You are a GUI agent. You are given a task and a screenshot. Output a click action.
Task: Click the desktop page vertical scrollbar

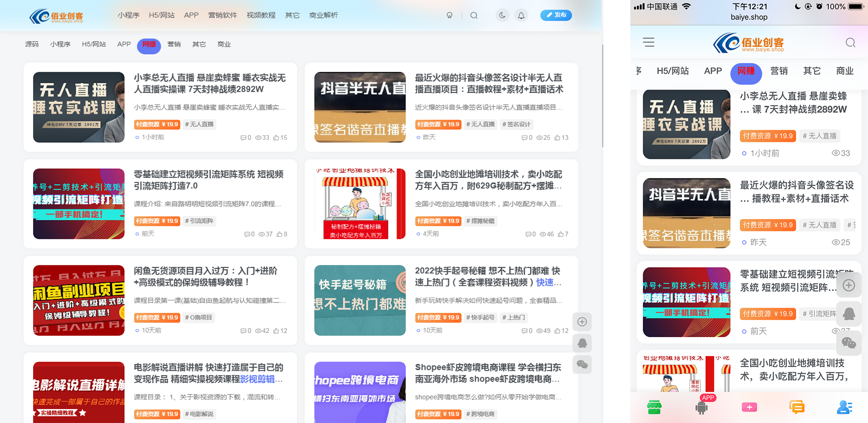pyautogui.click(x=602, y=96)
